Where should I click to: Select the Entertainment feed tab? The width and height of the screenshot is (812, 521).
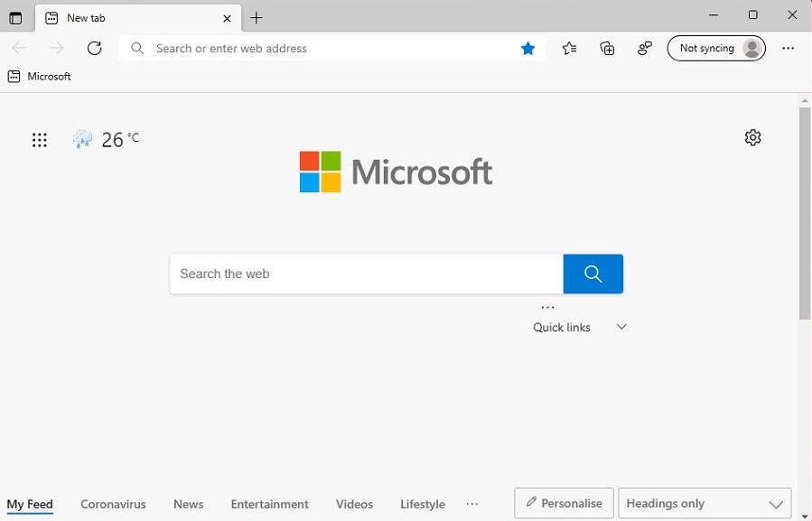[269, 504]
